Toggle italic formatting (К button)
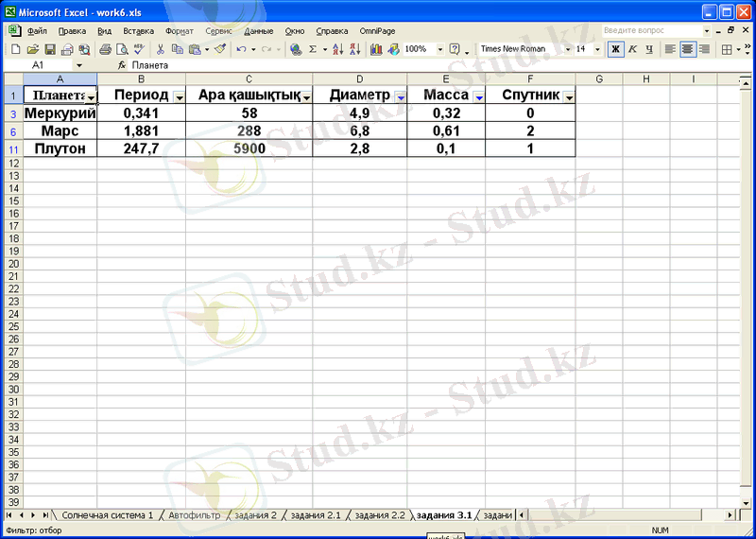The width and height of the screenshot is (756, 539). click(x=632, y=49)
